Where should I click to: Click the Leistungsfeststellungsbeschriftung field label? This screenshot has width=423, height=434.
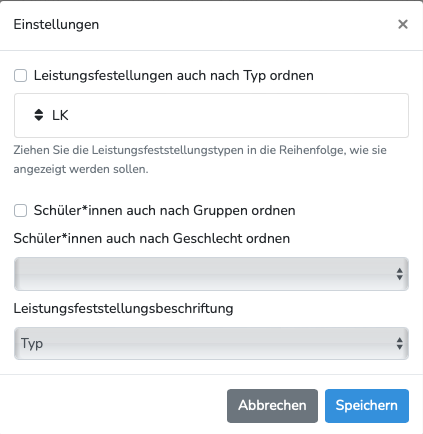(123, 309)
